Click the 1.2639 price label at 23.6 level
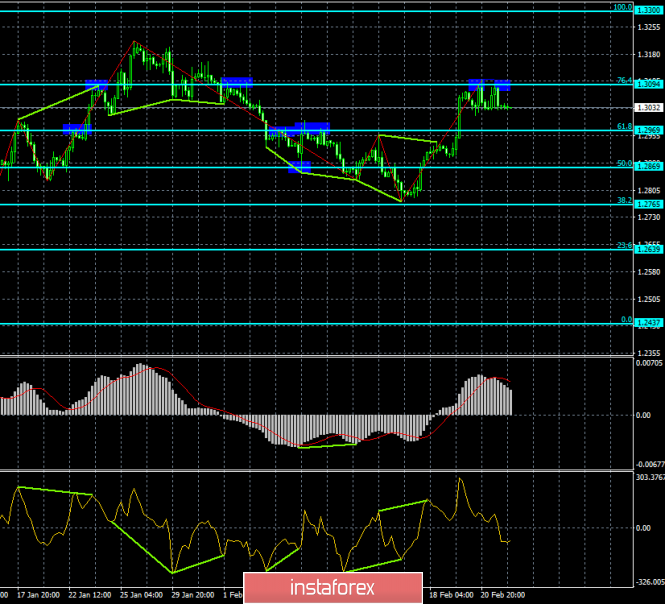 [x=649, y=249]
